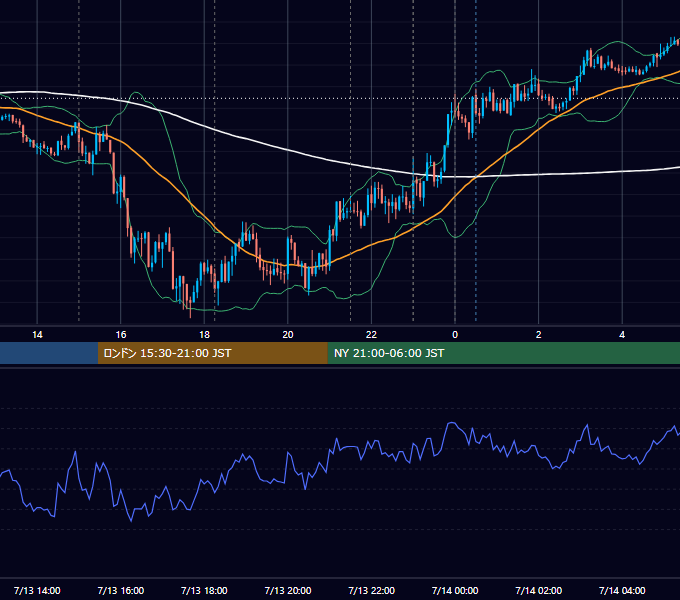Viewport: 680px width, 600px height.
Task: Click the 14 hour axis label
Action: point(37,335)
